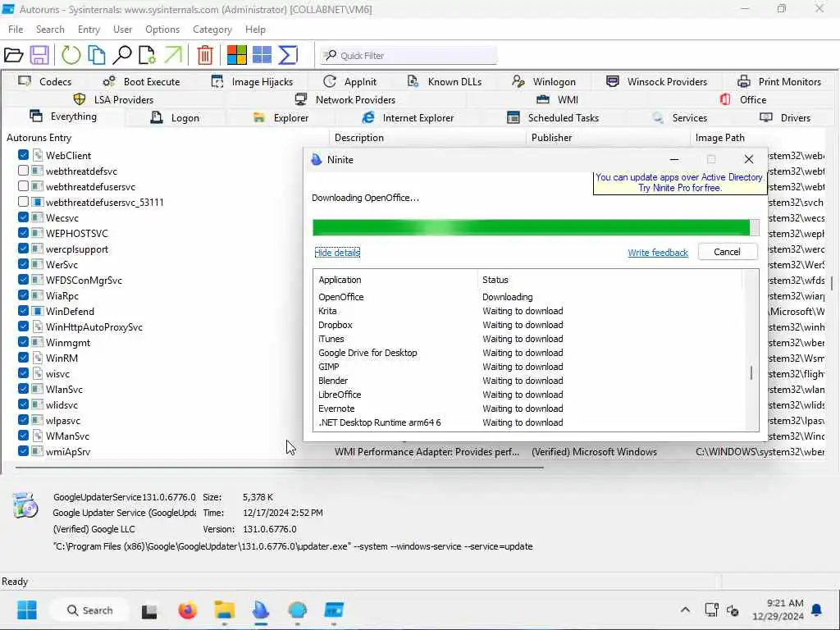Click the taskbar Search box
Viewport: 840px width, 630px height.
(89, 610)
